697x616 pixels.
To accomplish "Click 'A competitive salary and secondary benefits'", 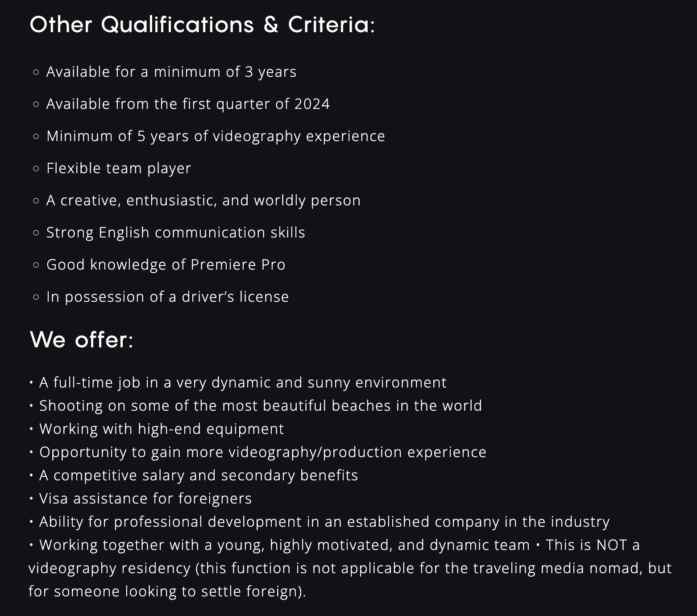I will 199,475.
